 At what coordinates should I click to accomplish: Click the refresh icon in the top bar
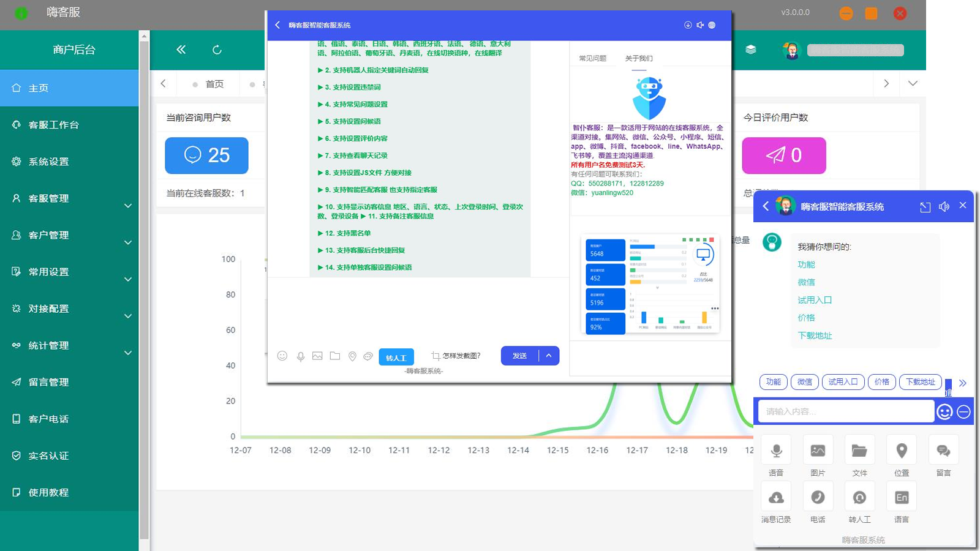[x=217, y=50]
